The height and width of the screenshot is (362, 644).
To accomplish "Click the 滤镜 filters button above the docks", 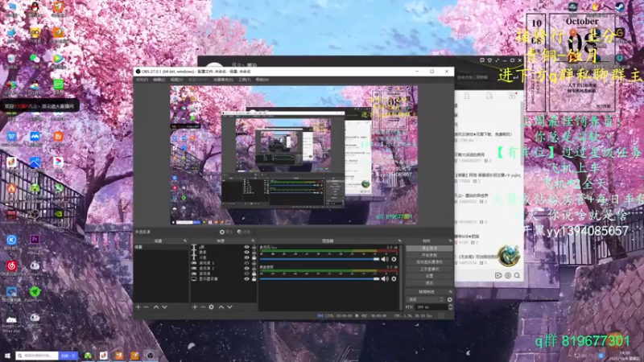I will pos(244,232).
